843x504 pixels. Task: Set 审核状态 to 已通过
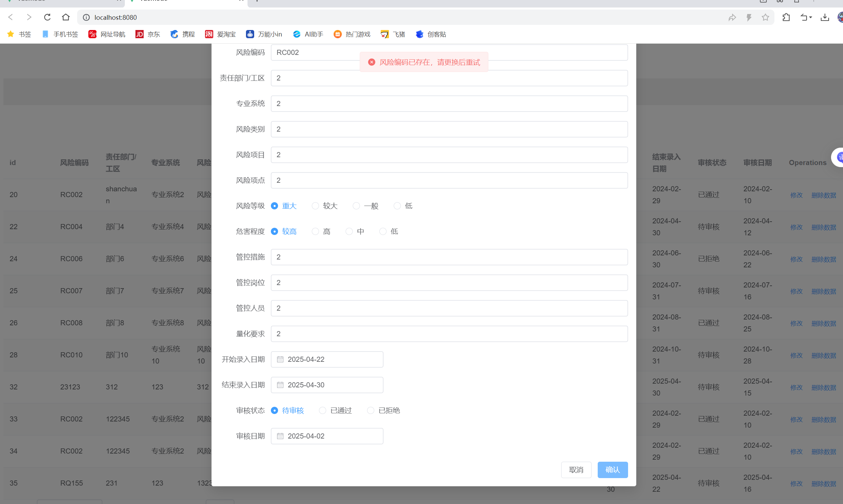[x=322, y=411]
